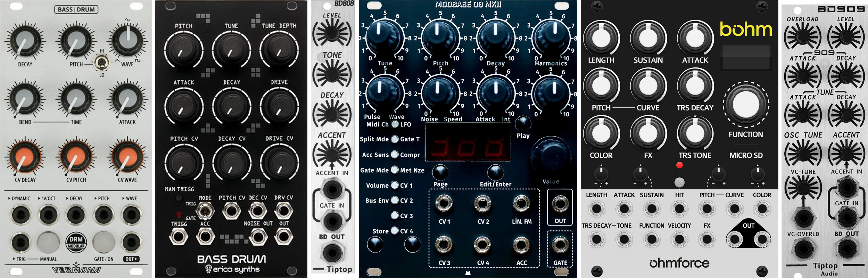Click the LEVEL knob on Tiptop BD808
Image resolution: width=868 pixels, height=278 pixels.
[332, 33]
